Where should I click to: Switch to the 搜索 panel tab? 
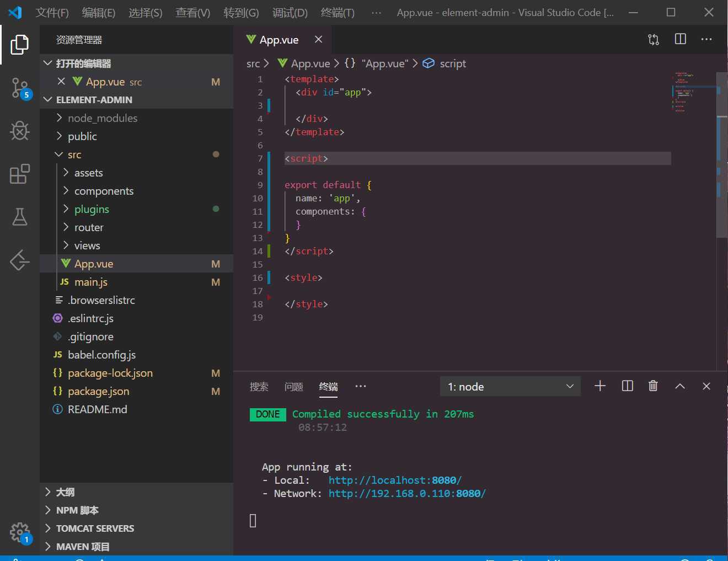pos(259,387)
